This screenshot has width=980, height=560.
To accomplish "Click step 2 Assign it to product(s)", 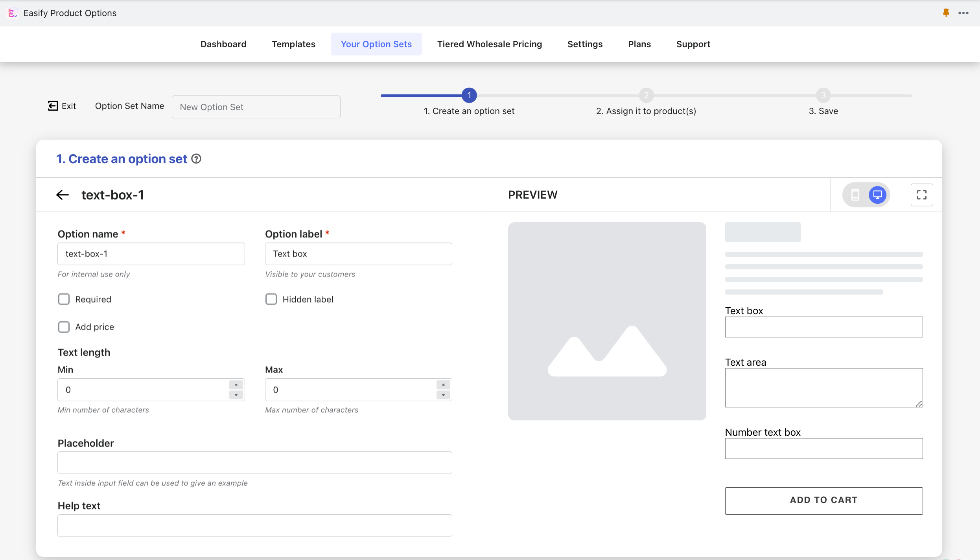I will [646, 95].
